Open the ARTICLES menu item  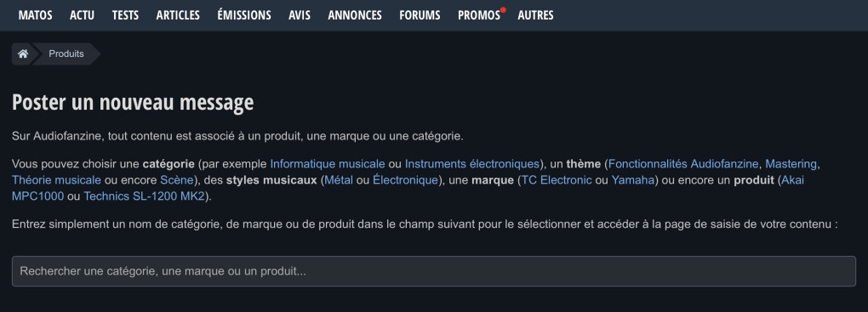[x=178, y=15]
